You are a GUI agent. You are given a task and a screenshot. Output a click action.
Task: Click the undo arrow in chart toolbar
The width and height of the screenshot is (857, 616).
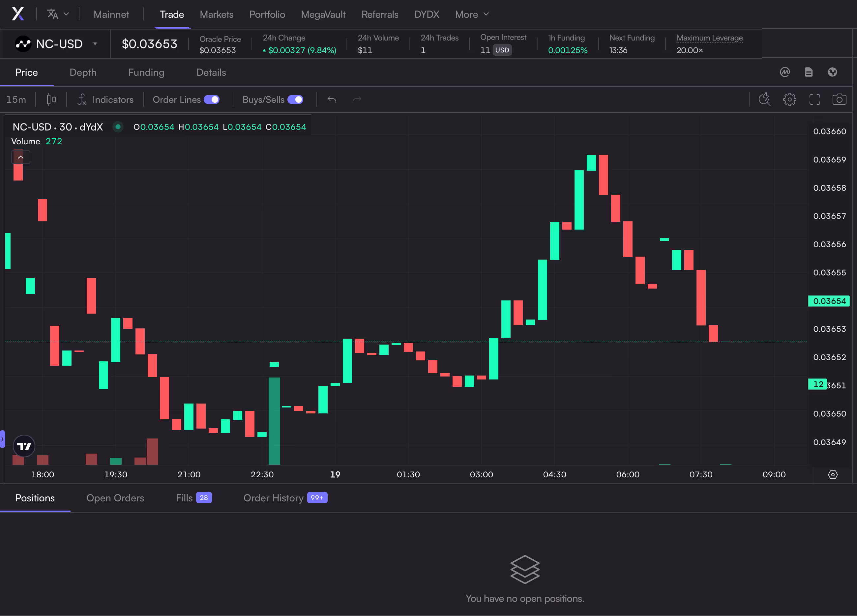click(x=332, y=100)
